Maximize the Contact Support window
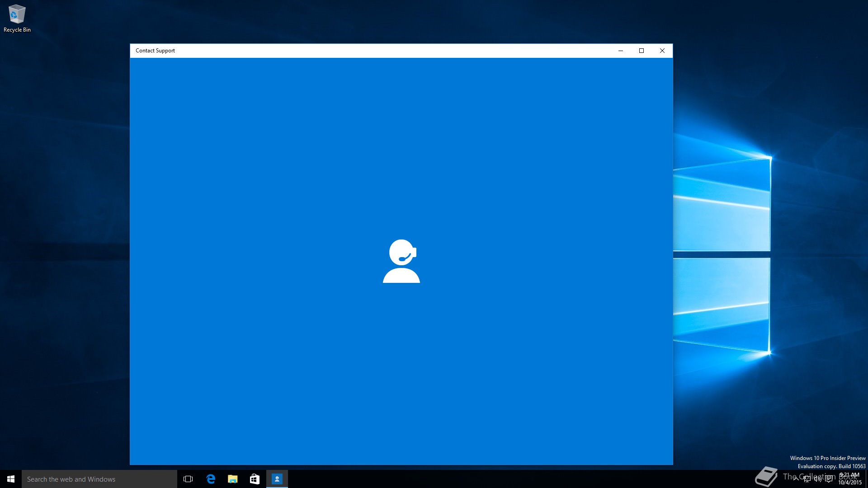Image resolution: width=868 pixels, height=488 pixels. pos(641,51)
